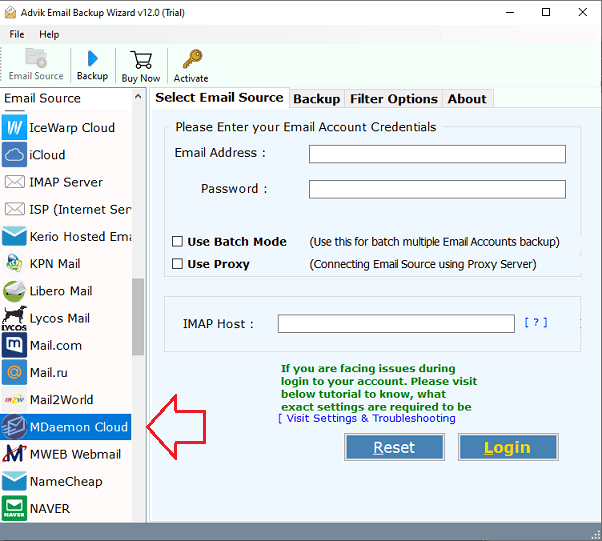The height and width of the screenshot is (541, 602).
Task: Select the Libero Mail list entry text
Action: [61, 291]
